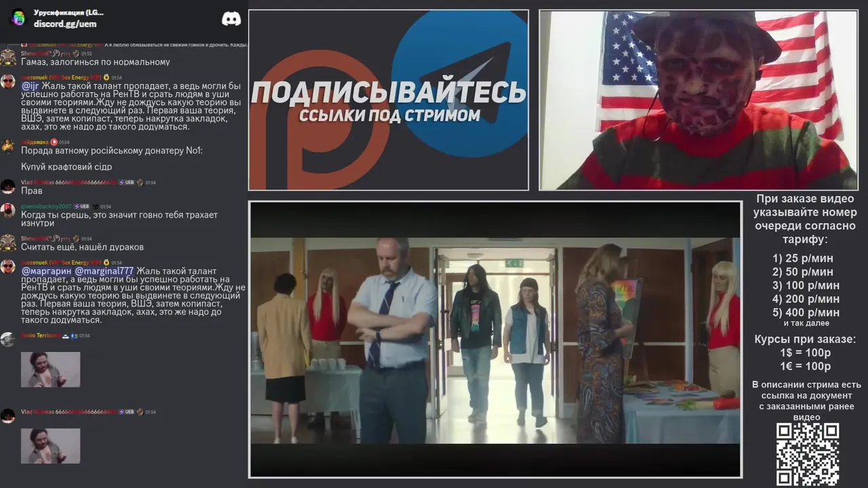Viewport: 868px width, 488px height.
Task: Select tariff line '1) 25 р/мин'
Action: click(803, 258)
